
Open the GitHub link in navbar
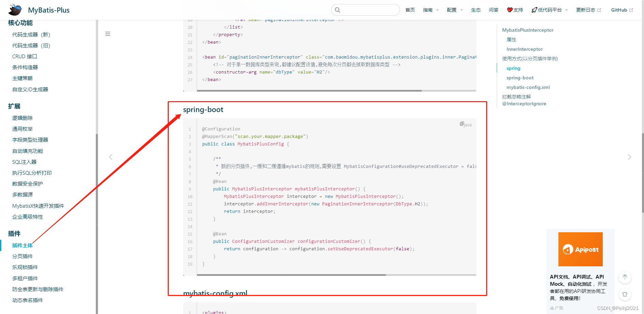coord(619,10)
